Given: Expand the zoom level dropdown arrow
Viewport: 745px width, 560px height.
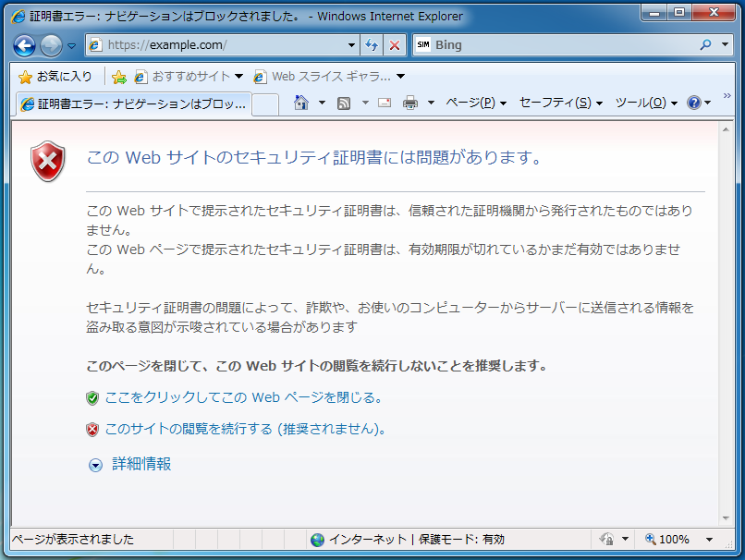Looking at the screenshot, I should coord(709,540).
